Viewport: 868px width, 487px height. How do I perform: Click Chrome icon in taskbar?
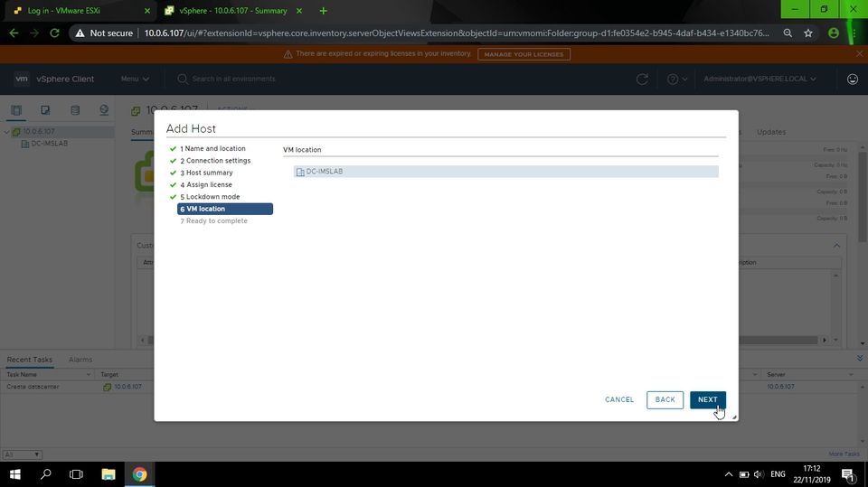[x=139, y=474]
